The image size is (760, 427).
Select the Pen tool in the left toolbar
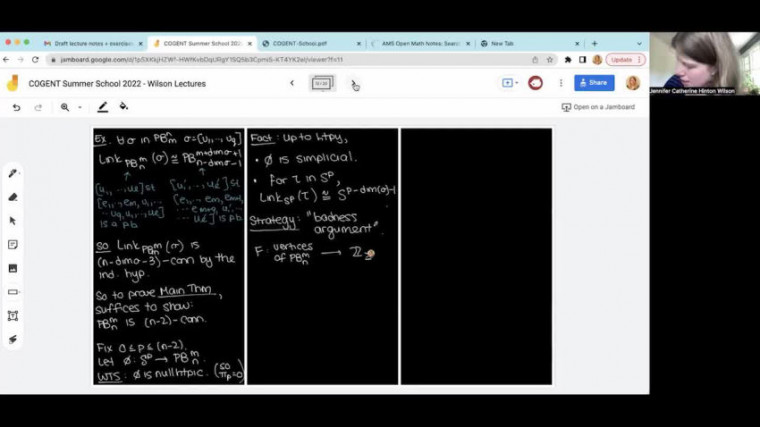pos(13,173)
